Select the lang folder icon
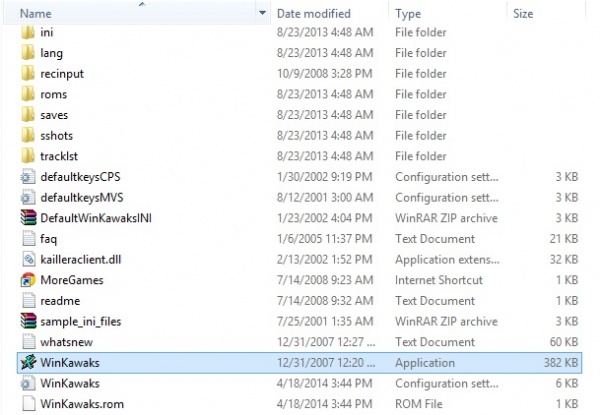Screen dimensions: 600x415 tap(28, 53)
